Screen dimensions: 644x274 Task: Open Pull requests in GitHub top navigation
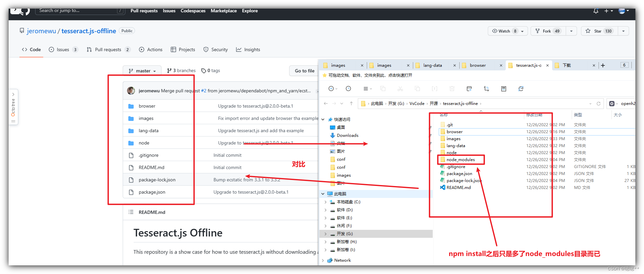coord(144,11)
